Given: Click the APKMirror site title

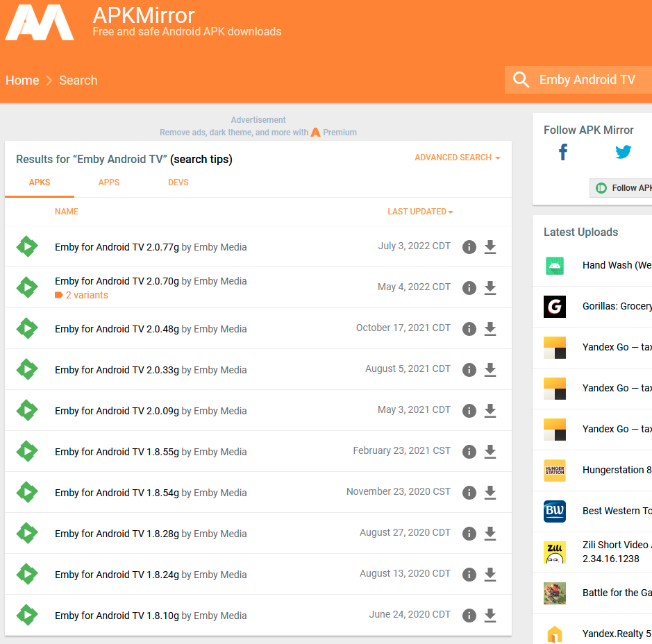Looking at the screenshot, I should click(144, 15).
